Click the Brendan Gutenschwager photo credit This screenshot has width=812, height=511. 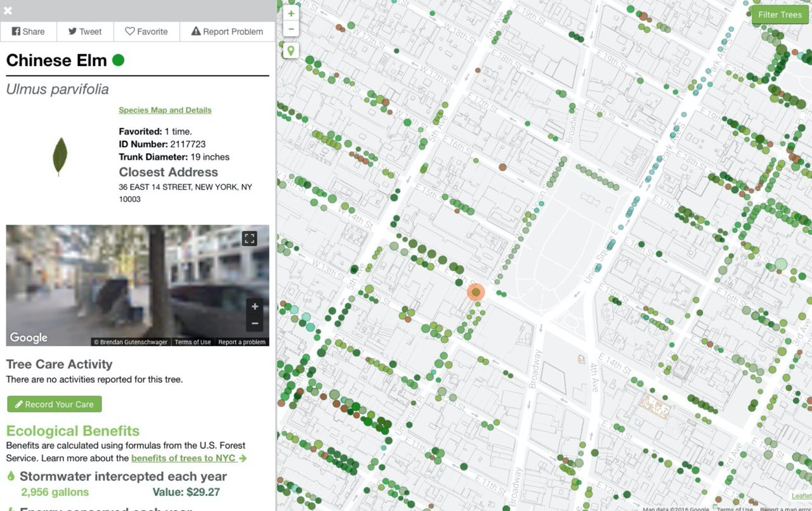click(x=131, y=342)
